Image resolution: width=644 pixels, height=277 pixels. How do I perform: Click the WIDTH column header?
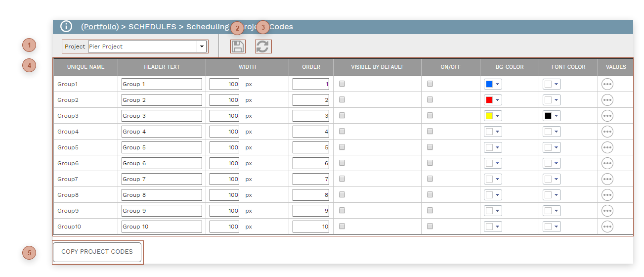coord(247,67)
